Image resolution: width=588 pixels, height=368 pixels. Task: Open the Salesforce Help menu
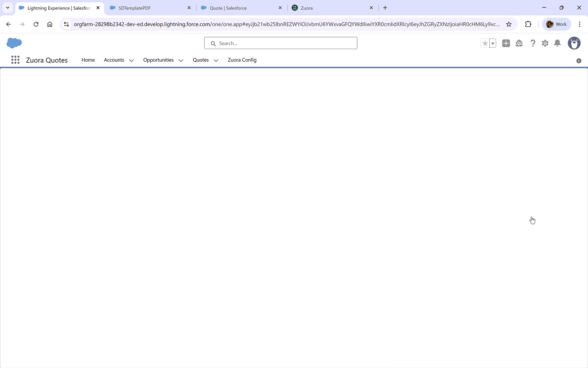(533, 43)
